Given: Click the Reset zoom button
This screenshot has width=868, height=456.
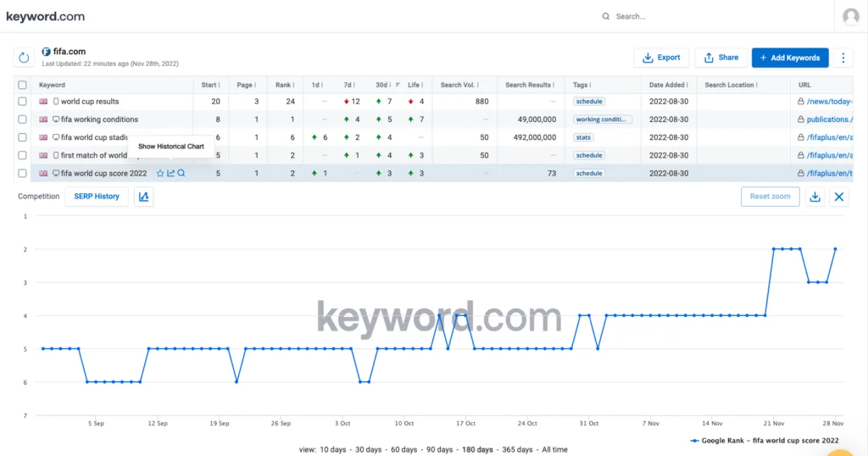Looking at the screenshot, I should pos(770,197).
